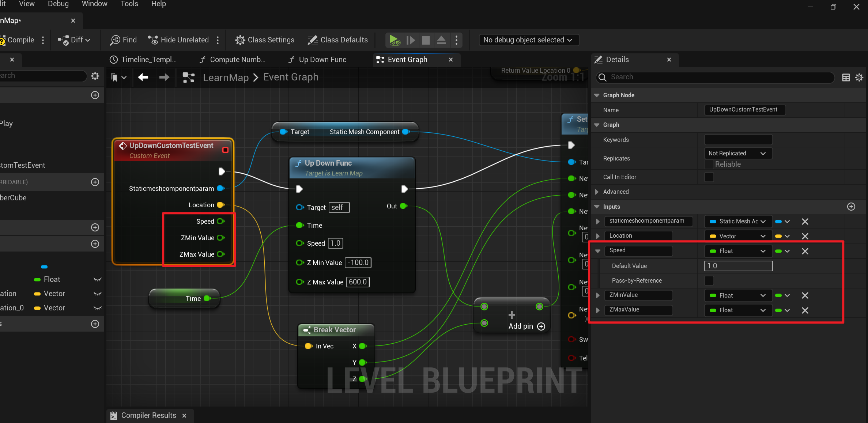Close the Compiler Results tab
This screenshot has width=868, height=423.
184,416
